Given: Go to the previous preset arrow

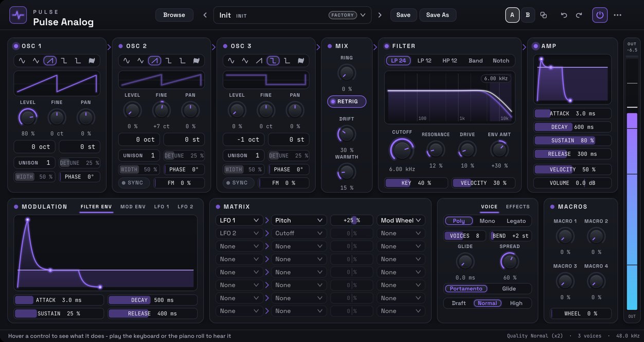Looking at the screenshot, I should pyautogui.click(x=205, y=15).
